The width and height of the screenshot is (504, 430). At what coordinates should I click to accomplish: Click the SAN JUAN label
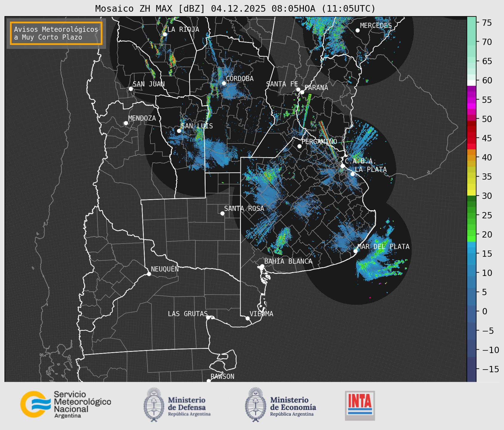pos(149,84)
